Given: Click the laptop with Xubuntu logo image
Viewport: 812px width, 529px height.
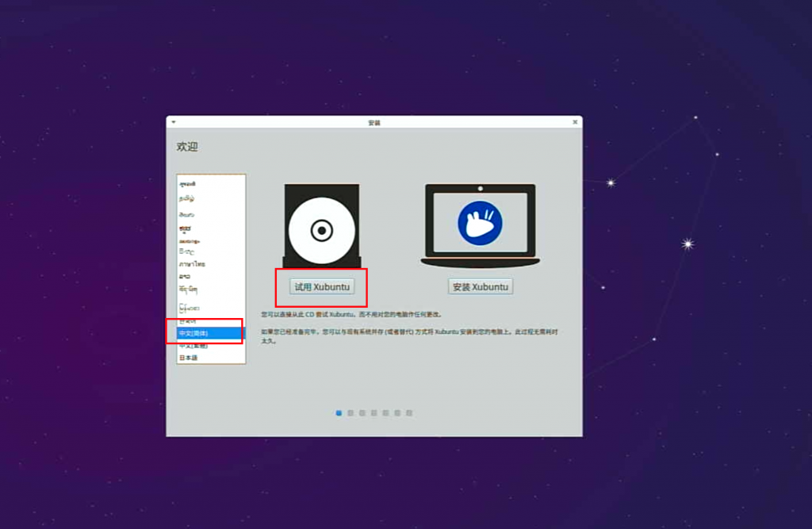Looking at the screenshot, I should 480,226.
